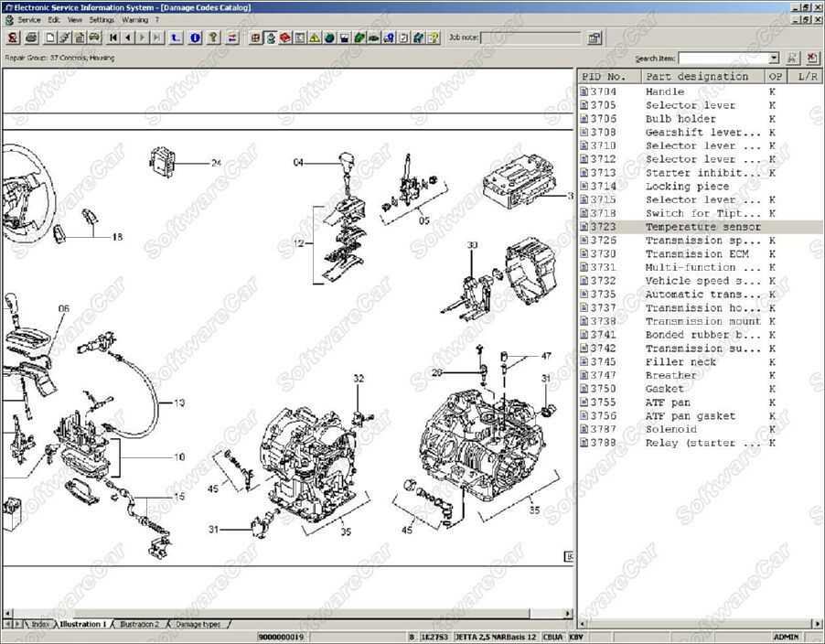Click the printer icon in the toolbar

tap(31, 38)
